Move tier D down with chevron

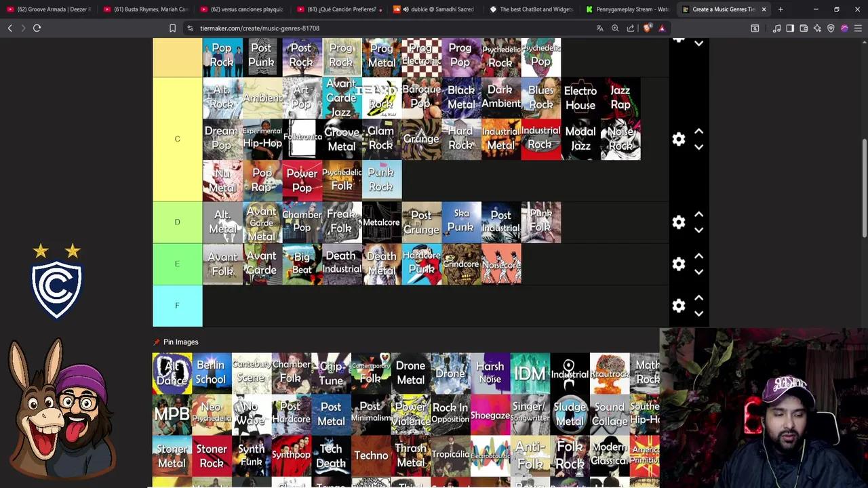click(698, 230)
